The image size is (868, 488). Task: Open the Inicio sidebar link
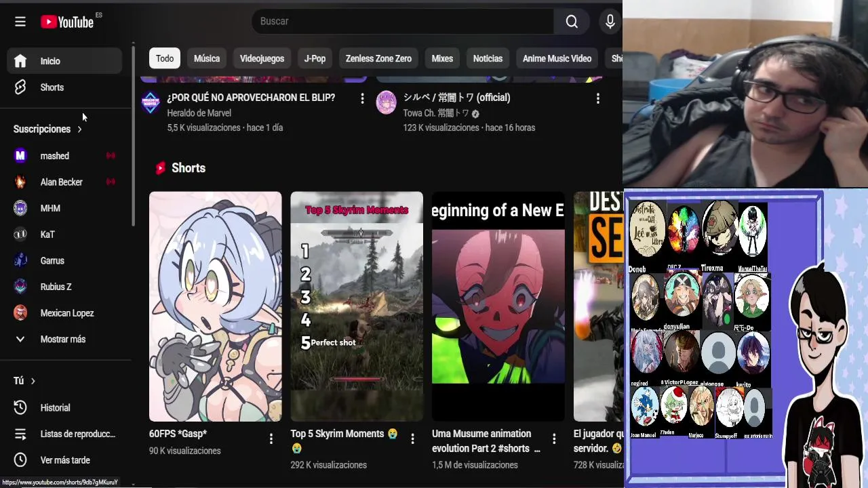[66, 61]
